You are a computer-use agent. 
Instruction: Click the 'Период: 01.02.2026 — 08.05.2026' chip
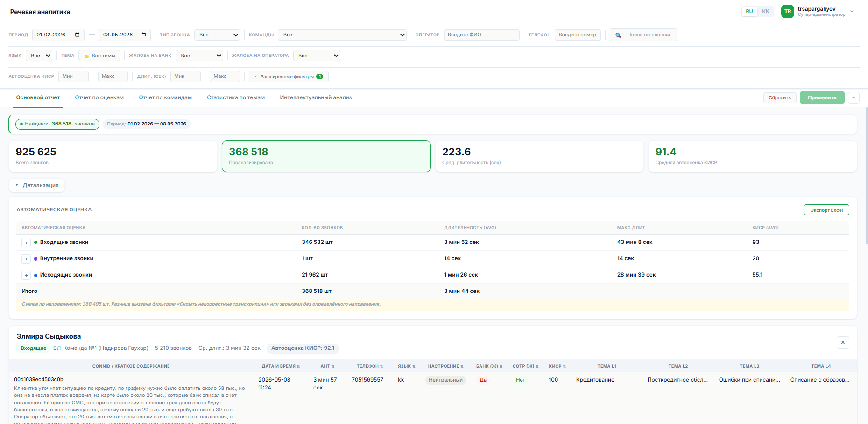(147, 124)
